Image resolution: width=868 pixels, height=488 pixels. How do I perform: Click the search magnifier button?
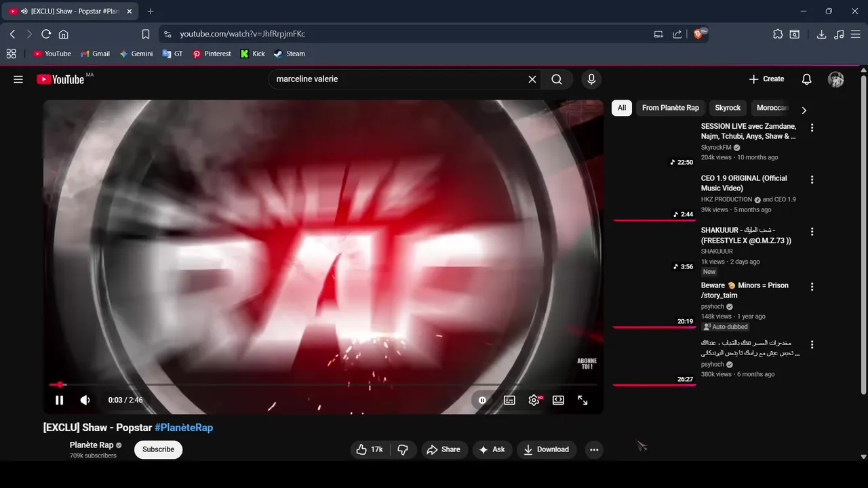pos(557,79)
